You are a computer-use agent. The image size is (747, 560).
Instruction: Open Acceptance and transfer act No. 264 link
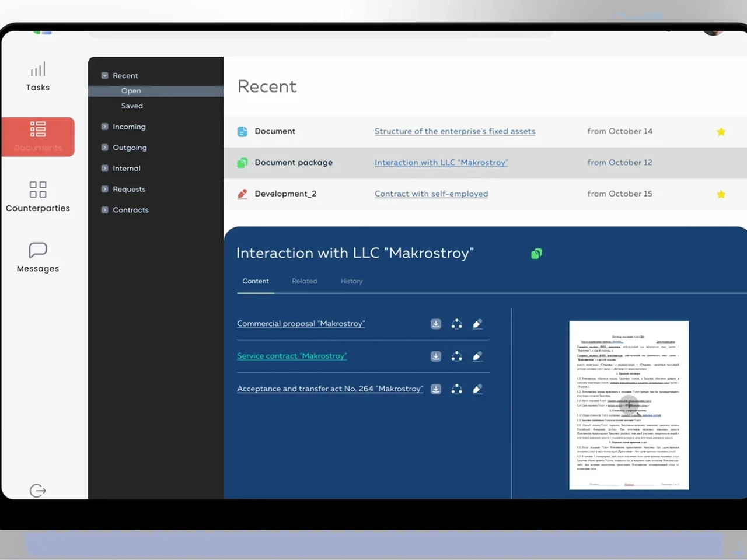pyautogui.click(x=330, y=388)
